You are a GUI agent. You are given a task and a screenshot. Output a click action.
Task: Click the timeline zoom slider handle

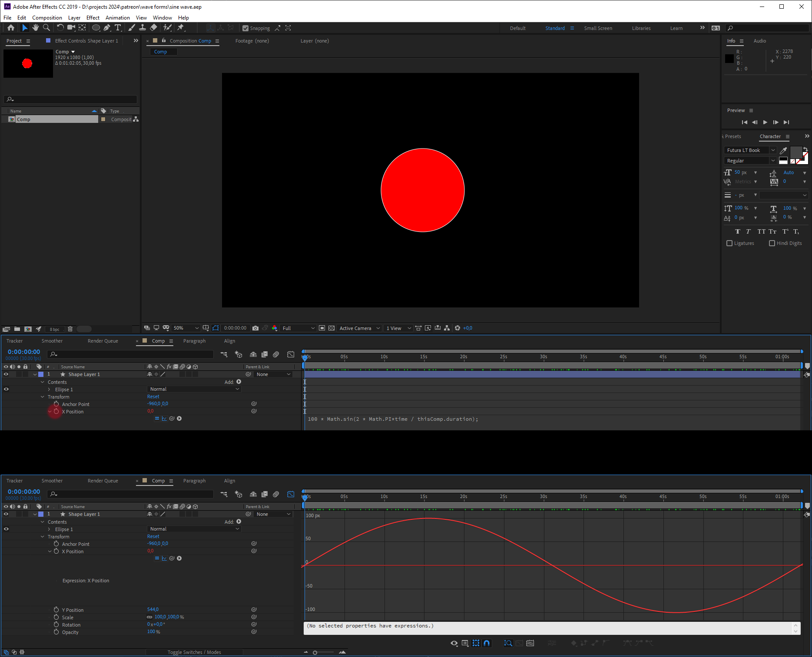click(x=315, y=652)
